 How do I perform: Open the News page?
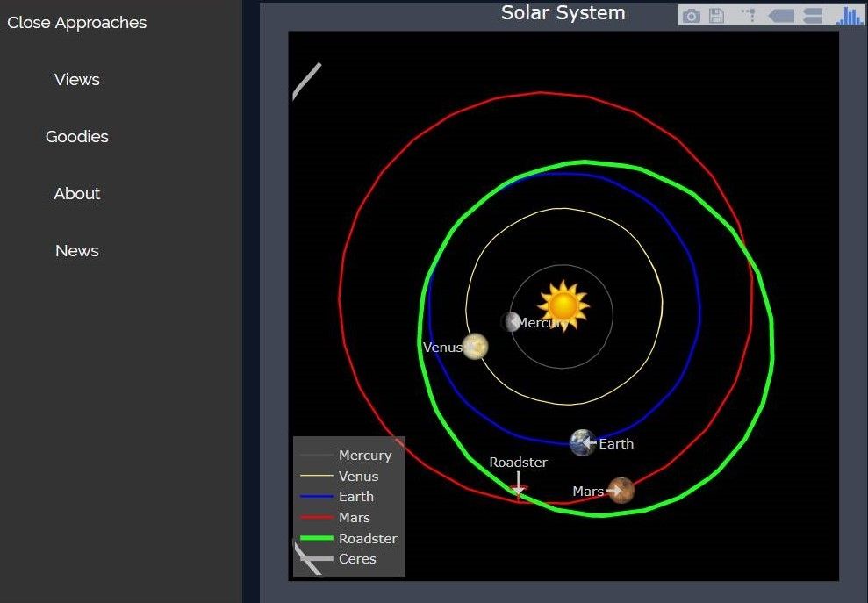pos(76,250)
